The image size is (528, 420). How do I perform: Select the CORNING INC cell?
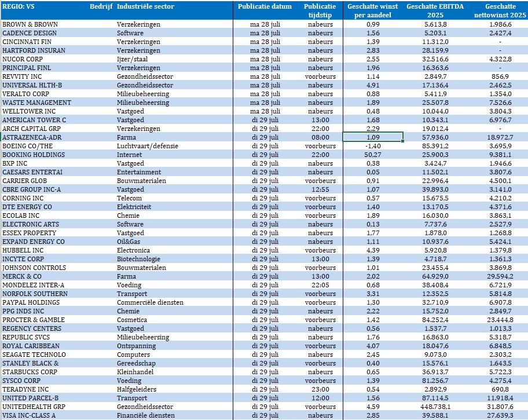tap(23, 198)
